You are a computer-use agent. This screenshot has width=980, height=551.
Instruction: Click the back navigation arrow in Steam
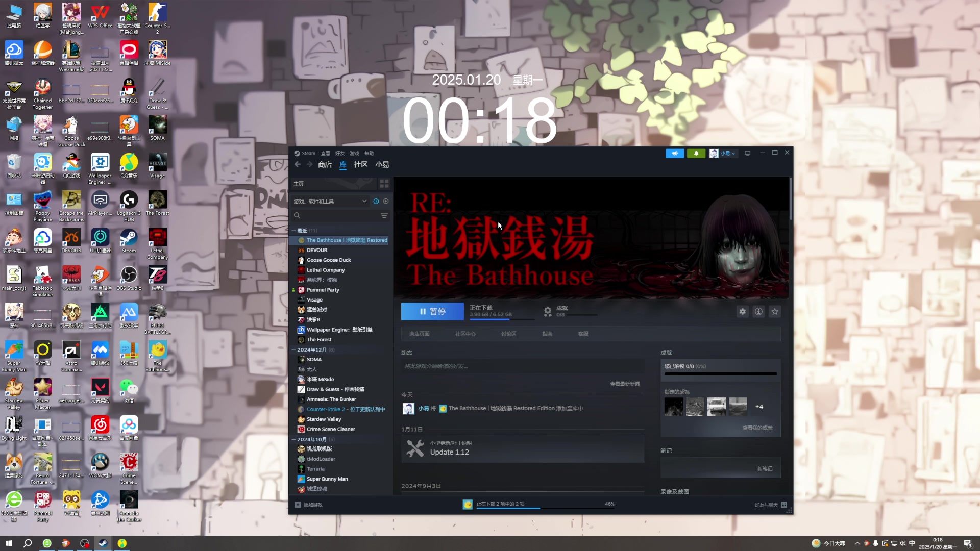298,164
